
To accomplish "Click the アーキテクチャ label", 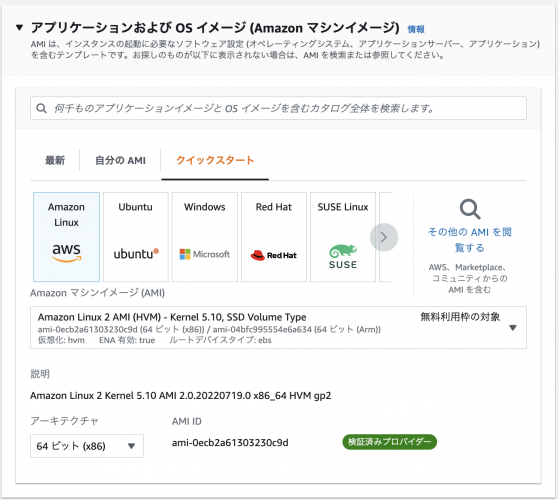I will pos(64,421).
